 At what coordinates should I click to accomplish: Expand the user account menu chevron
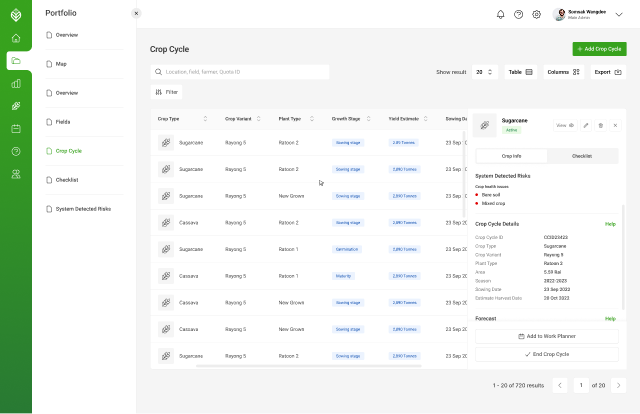click(x=619, y=14)
